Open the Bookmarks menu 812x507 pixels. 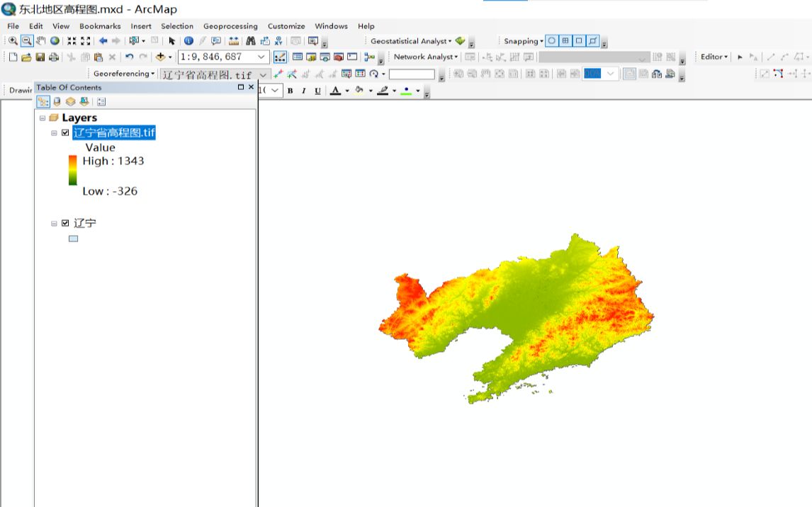pos(100,26)
